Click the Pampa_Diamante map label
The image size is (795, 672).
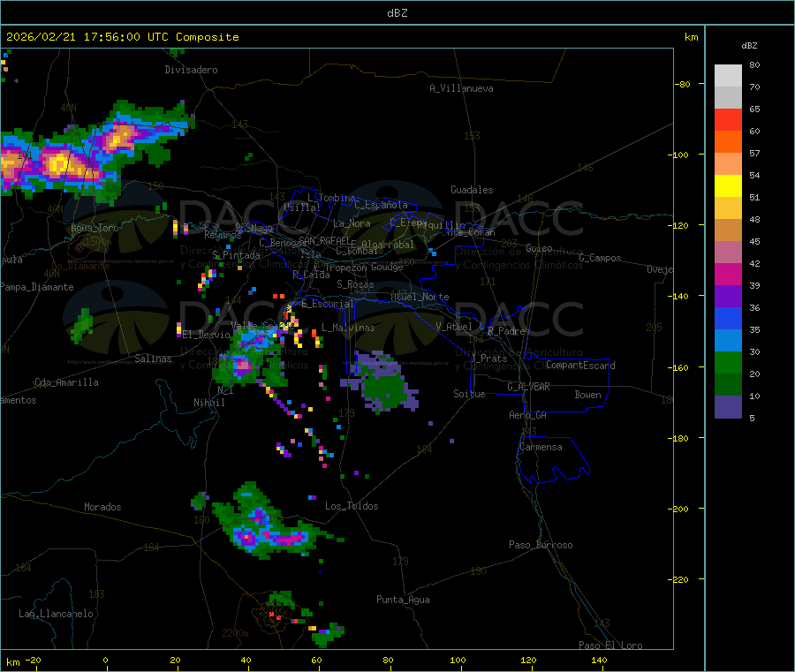coord(37,287)
